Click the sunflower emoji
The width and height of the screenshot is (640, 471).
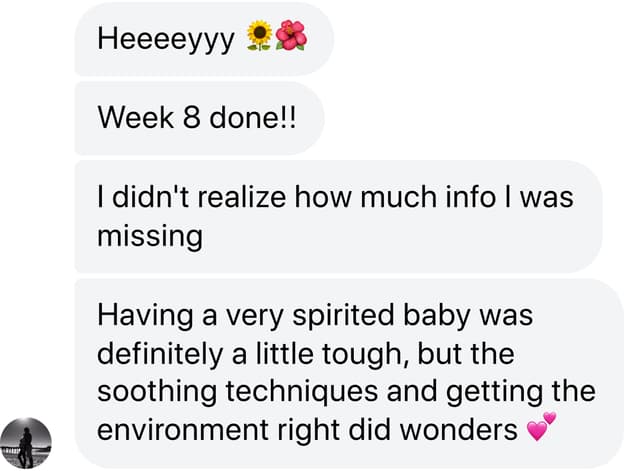tap(259, 38)
